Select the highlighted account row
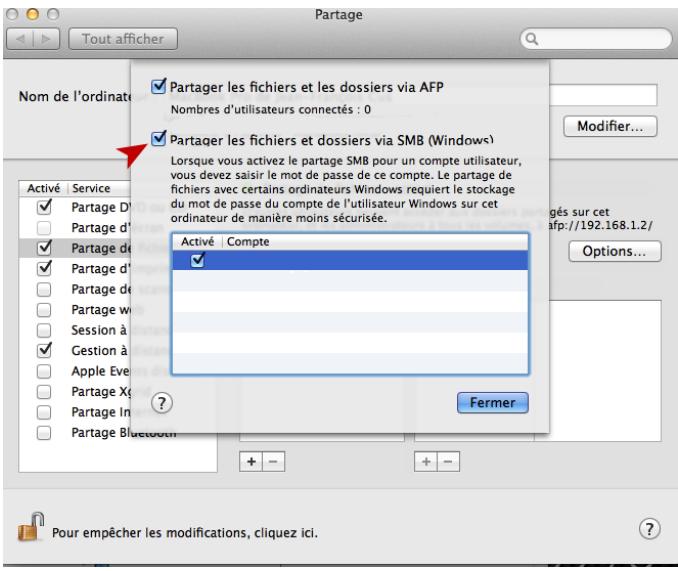This screenshot has width=678, height=571. click(x=350, y=260)
